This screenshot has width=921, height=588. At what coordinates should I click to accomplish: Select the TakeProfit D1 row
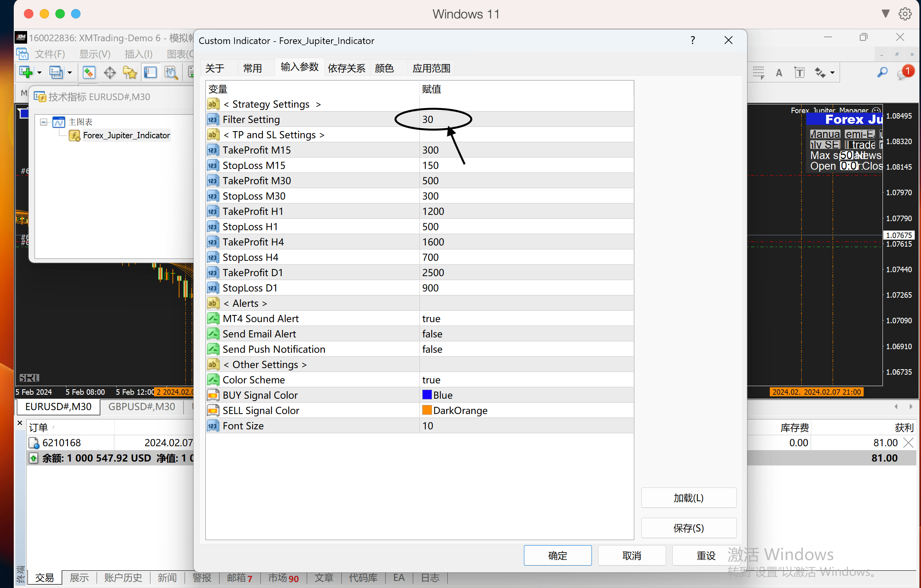[x=419, y=273]
